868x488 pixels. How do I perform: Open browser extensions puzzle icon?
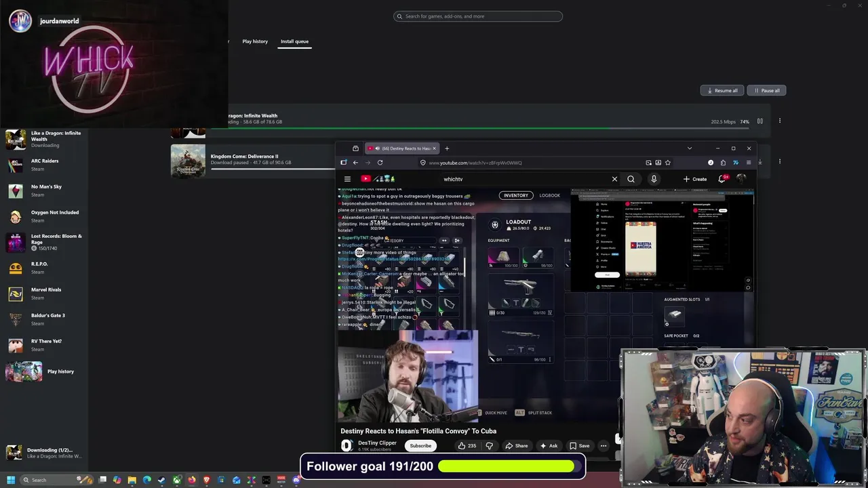[x=723, y=163]
